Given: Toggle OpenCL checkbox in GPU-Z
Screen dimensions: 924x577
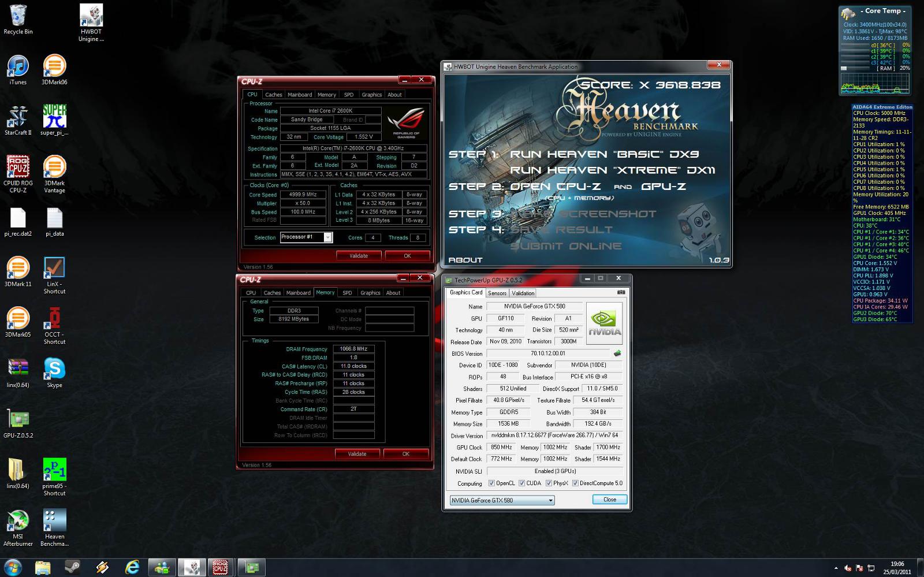Looking at the screenshot, I should coord(491,483).
